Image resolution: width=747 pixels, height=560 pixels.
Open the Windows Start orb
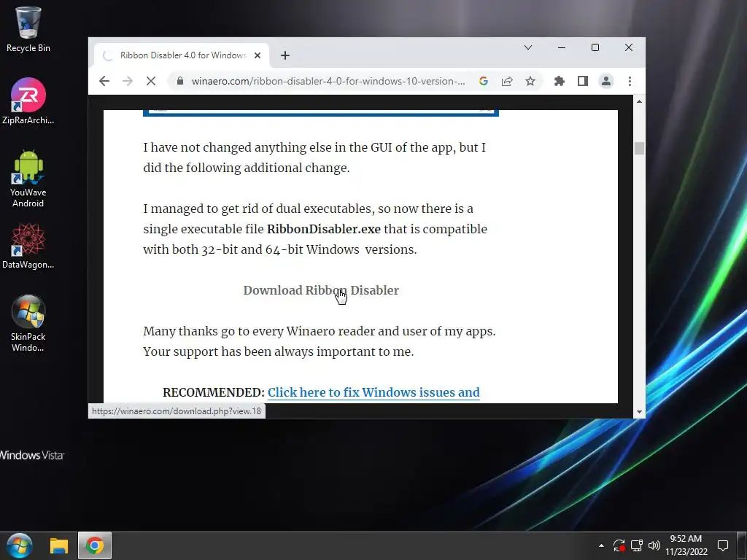coord(20,545)
